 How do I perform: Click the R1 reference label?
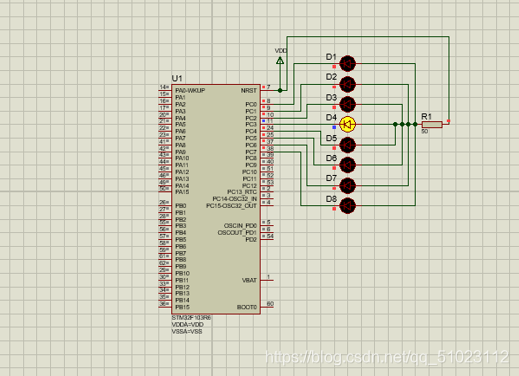coord(427,116)
